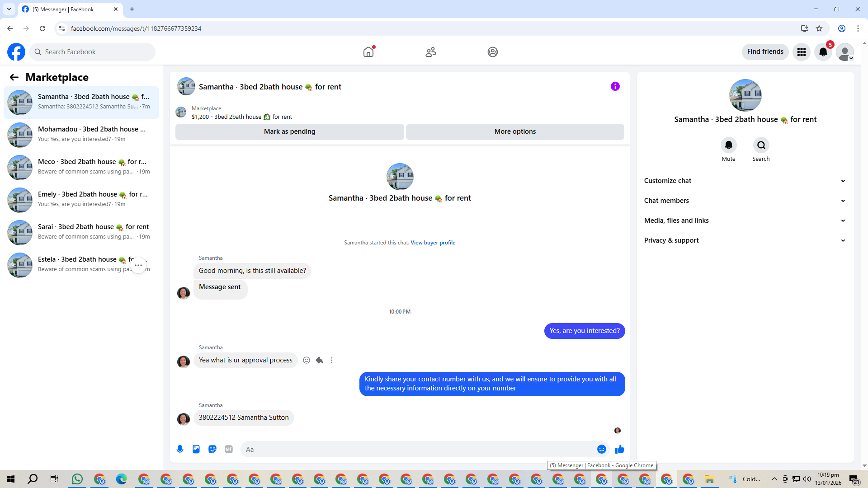Expand Chat members section
868x488 pixels.
click(745, 201)
